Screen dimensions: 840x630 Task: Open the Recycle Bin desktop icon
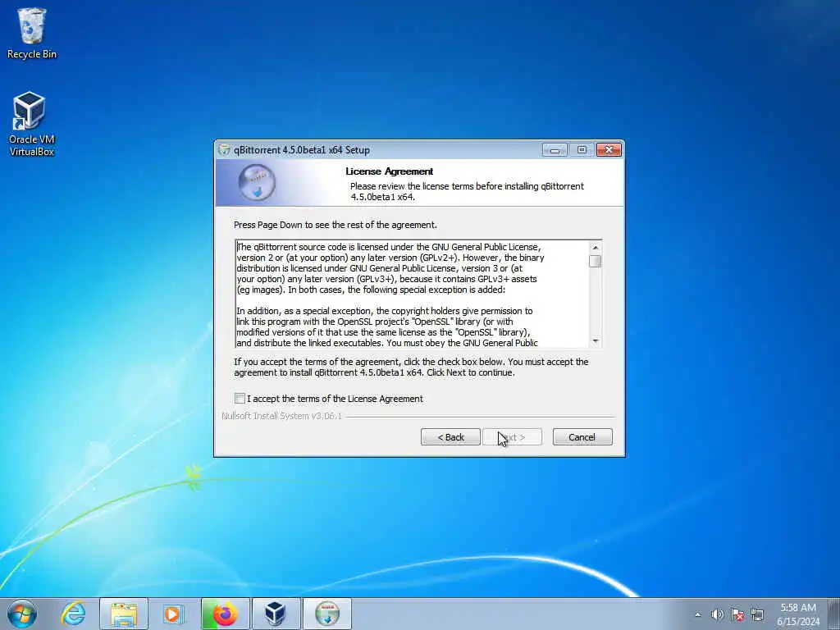click(32, 33)
